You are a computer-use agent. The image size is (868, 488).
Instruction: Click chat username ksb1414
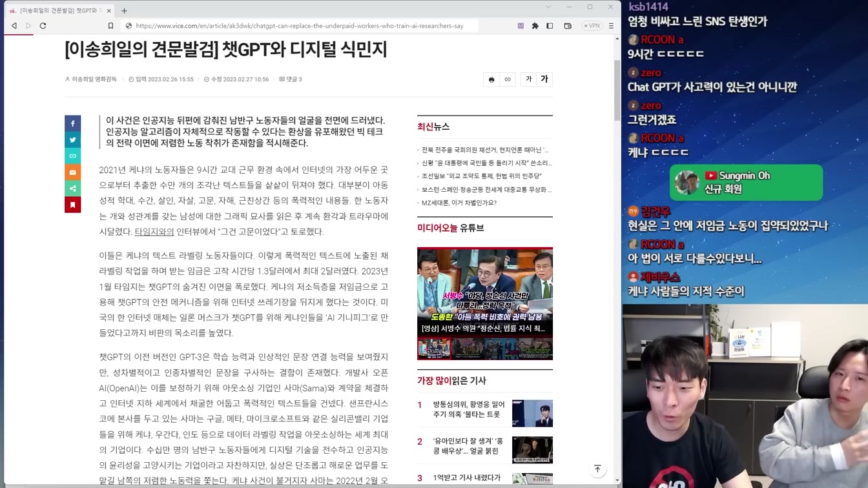pyautogui.click(x=648, y=6)
